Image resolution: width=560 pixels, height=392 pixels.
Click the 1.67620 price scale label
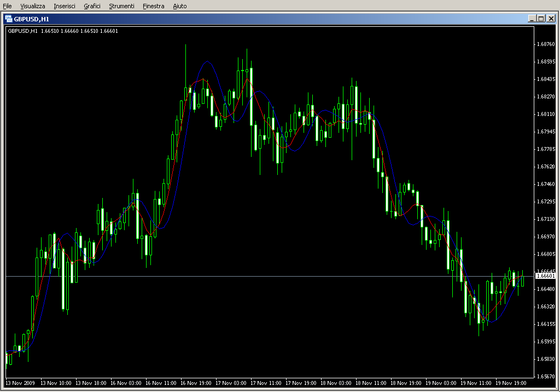546,167
